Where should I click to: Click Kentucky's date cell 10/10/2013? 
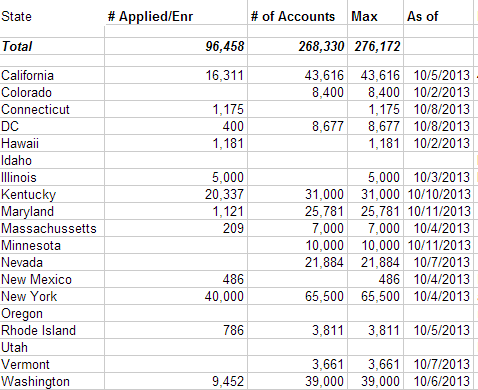pos(439,194)
